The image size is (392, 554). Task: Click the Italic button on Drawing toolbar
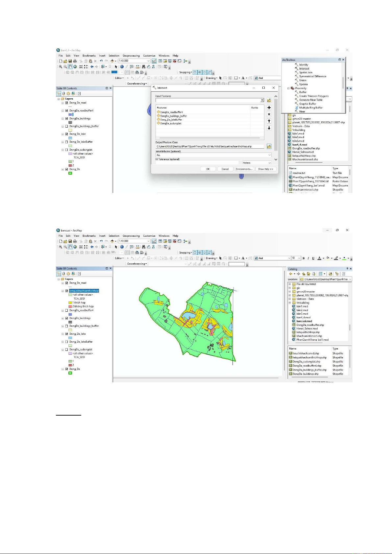[308, 258]
